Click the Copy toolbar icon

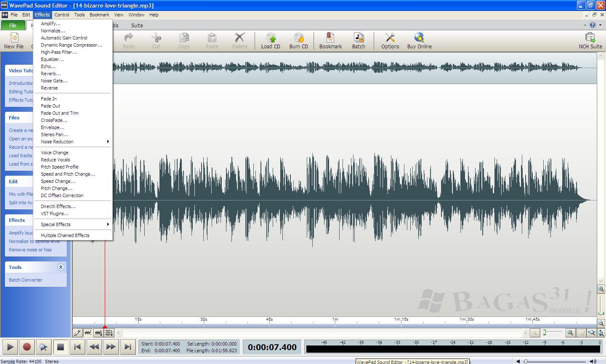pos(184,41)
